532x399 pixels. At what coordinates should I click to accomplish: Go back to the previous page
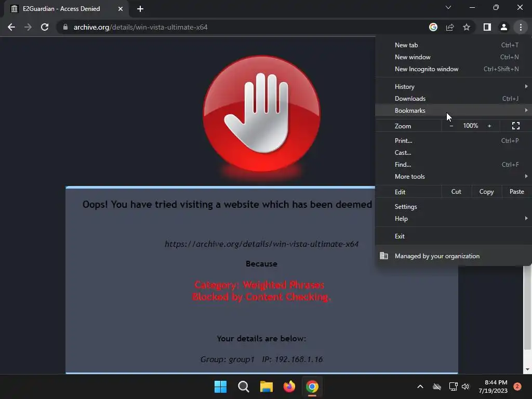coord(11,27)
